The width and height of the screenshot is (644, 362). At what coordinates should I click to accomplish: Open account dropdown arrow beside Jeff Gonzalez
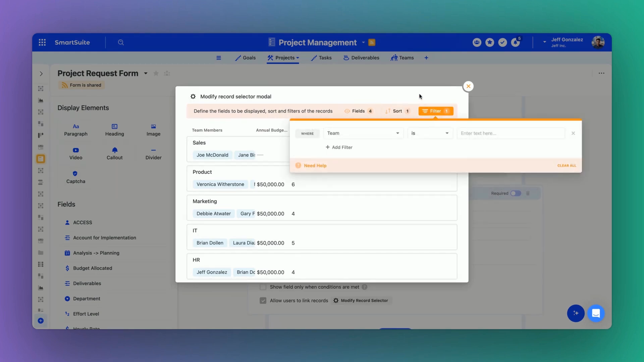(544, 42)
